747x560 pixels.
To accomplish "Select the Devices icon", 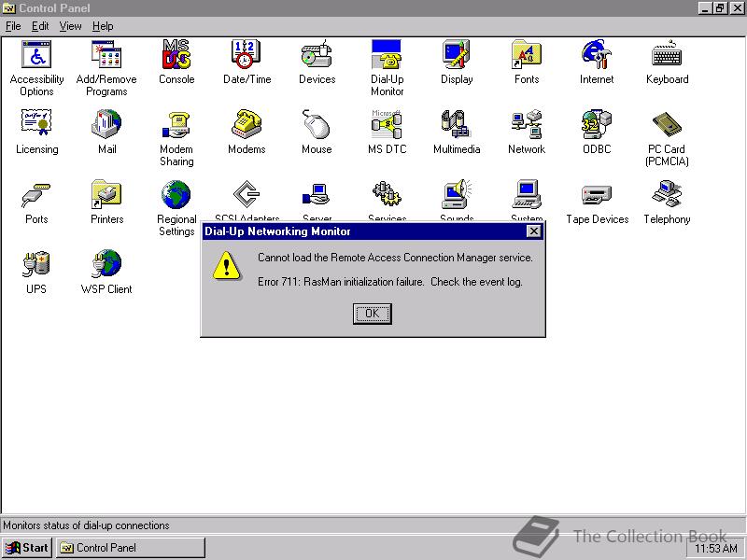I will click(317, 54).
